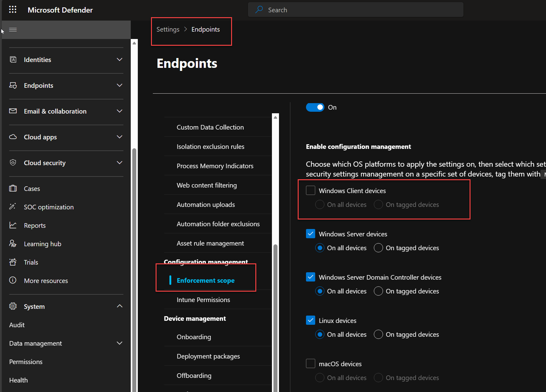Viewport: 546px width, 392px height.
Task: Click the System gear icon
Action: (13, 306)
